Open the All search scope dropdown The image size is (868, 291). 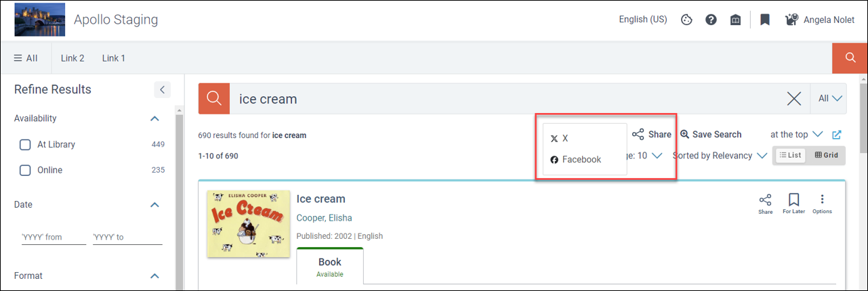(830, 99)
